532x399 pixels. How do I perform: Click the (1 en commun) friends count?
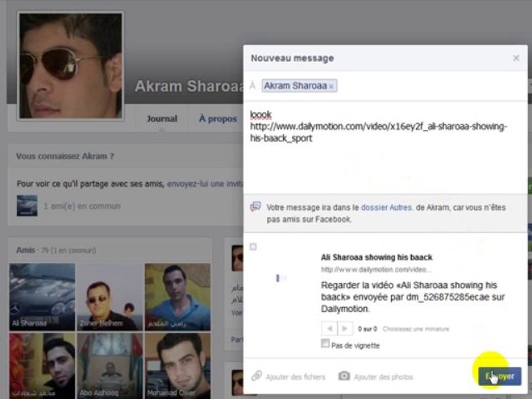[73, 250]
